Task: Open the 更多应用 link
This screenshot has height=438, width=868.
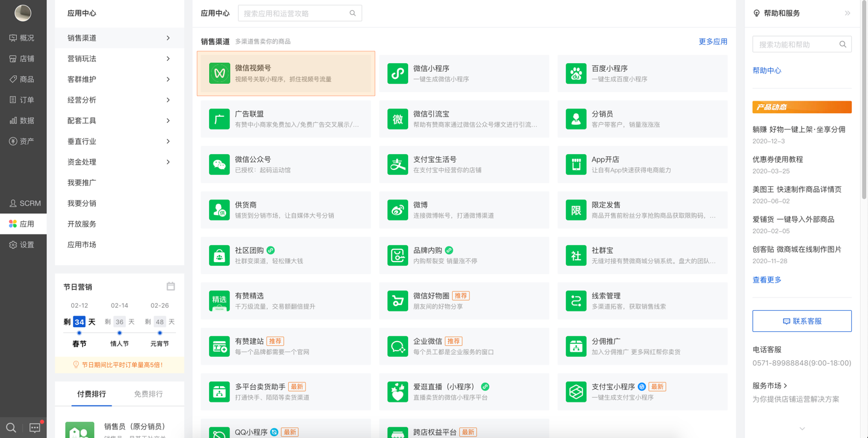Action: [x=713, y=42]
